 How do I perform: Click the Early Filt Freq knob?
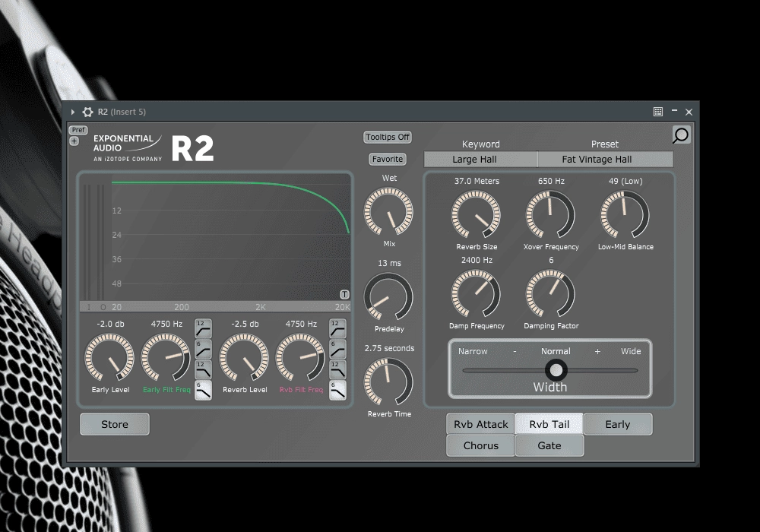click(166, 357)
